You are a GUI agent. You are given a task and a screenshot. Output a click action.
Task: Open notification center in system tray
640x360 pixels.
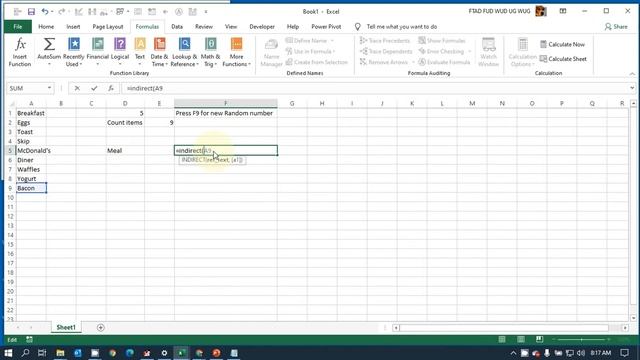624,353
